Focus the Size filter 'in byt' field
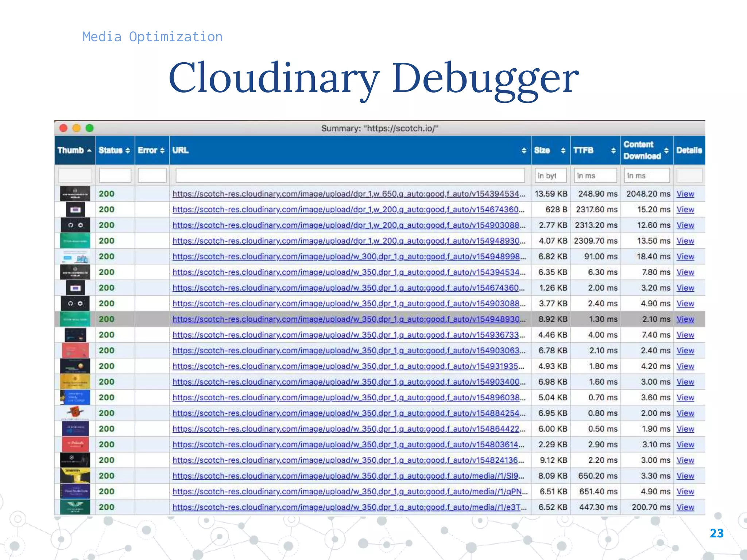 [551, 175]
